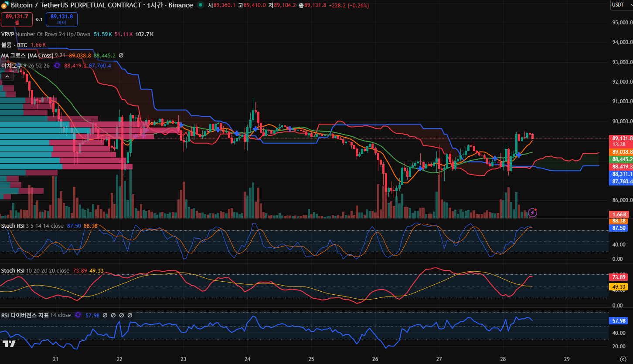
Task: Click the RSI divergence purple refresh icon
Action: 78,315
